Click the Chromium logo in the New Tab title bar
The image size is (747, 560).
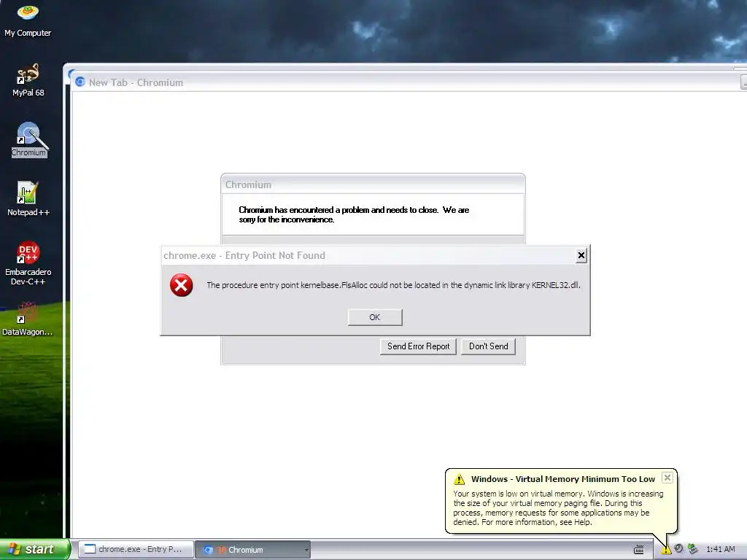(80, 82)
